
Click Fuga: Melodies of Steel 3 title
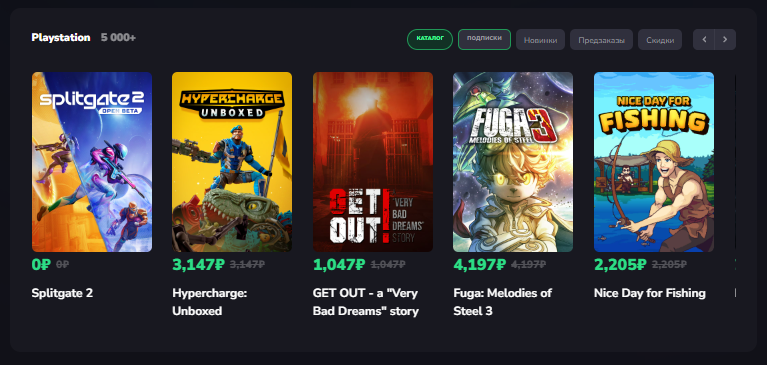(x=502, y=302)
